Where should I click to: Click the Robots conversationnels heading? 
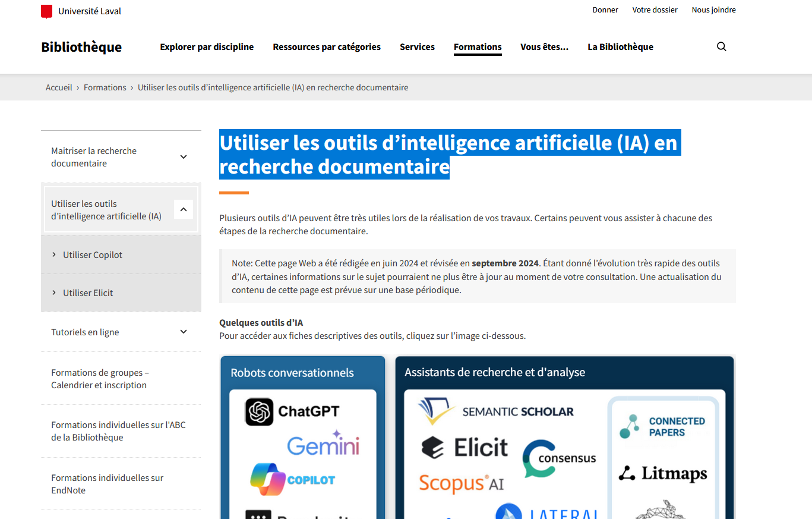click(x=292, y=373)
